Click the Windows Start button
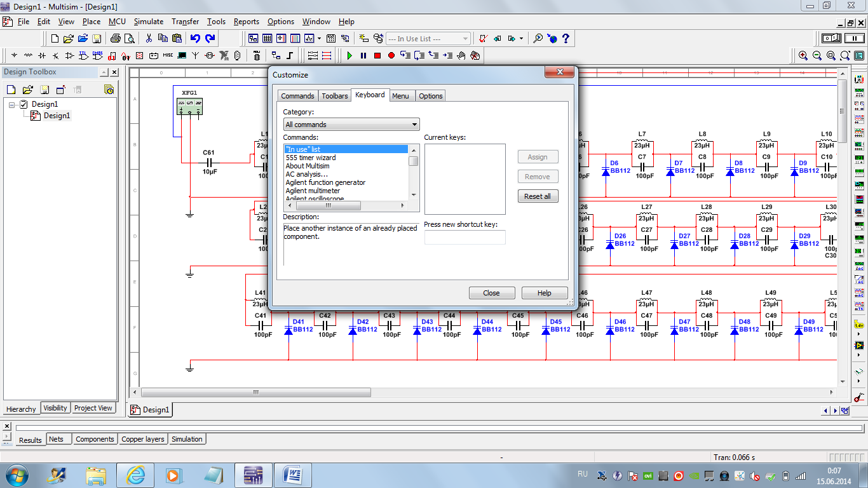This screenshot has height=488, width=868. 17,475
